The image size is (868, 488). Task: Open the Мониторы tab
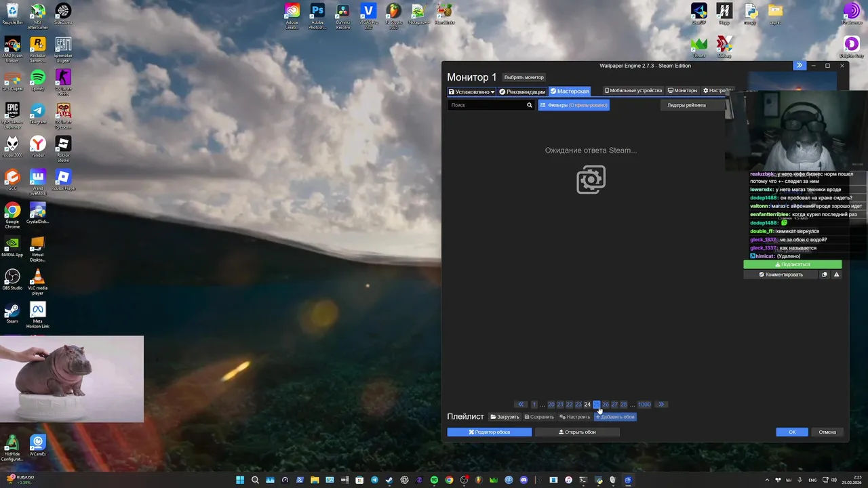point(682,91)
